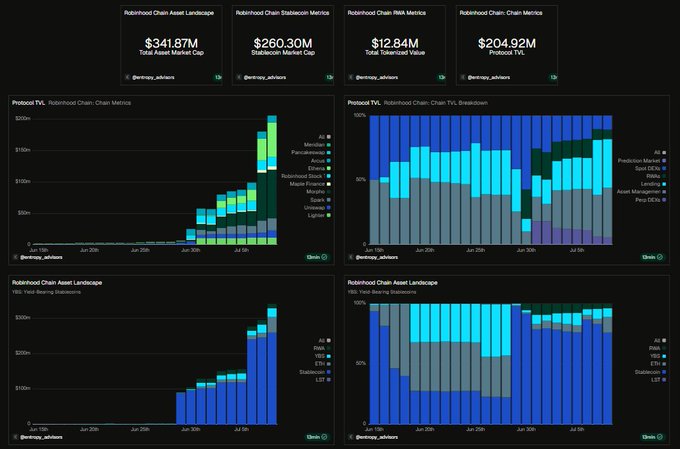This screenshot has width=680, height=449.
Task: Click refresh status icon on Chain Metrics chart
Action: 324,257
